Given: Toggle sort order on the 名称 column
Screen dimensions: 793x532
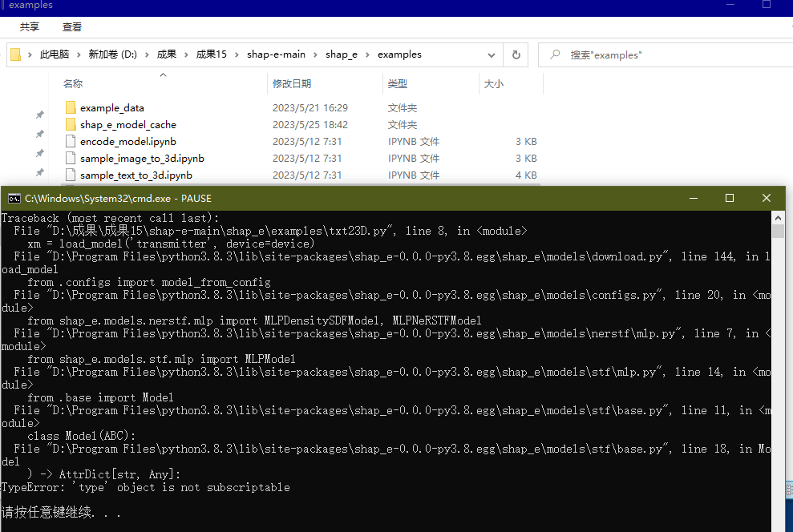Looking at the screenshot, I should (x=72, y=83).
